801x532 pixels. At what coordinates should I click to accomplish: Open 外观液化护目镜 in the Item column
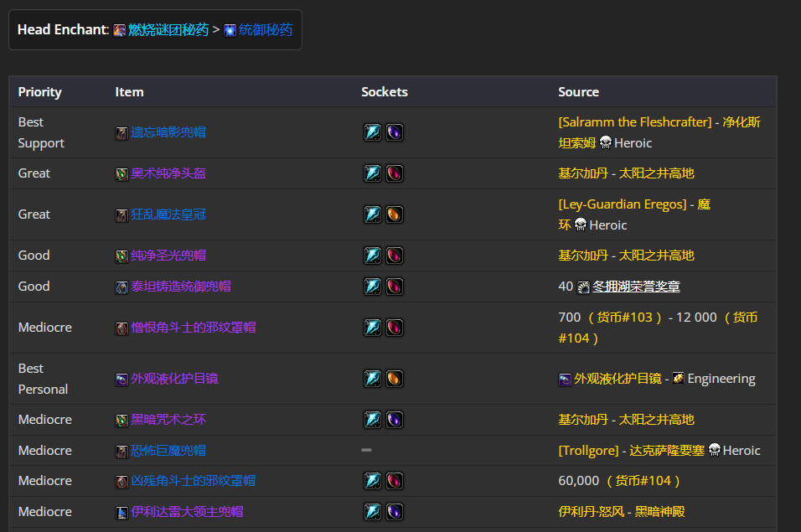(174, 379)
